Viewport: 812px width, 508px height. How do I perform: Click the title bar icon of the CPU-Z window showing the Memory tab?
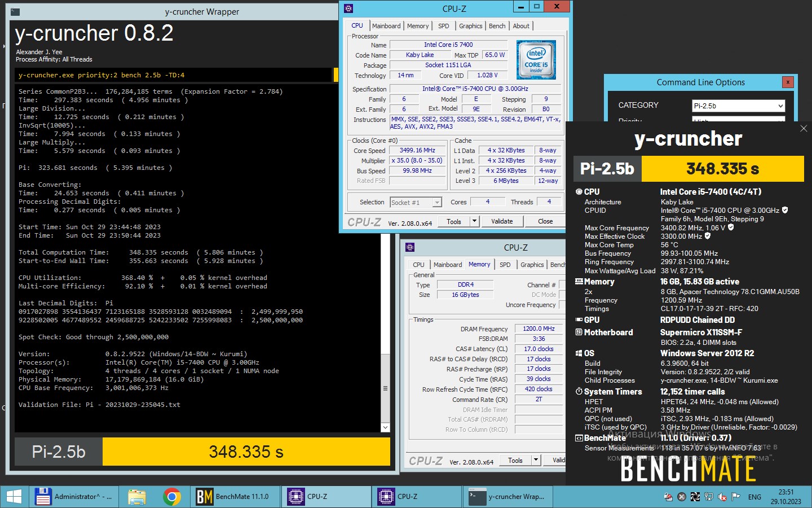point(410,247)
